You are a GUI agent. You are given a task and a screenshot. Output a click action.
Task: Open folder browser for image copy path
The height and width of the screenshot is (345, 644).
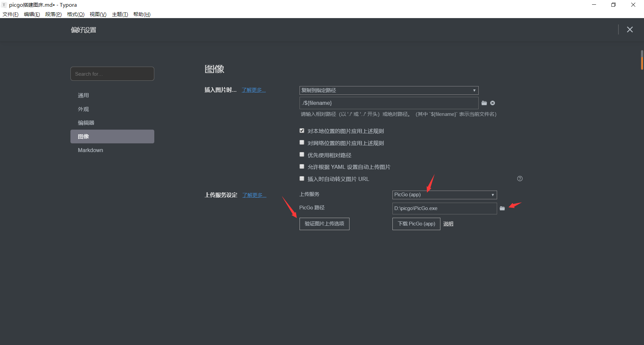(484, 103)
